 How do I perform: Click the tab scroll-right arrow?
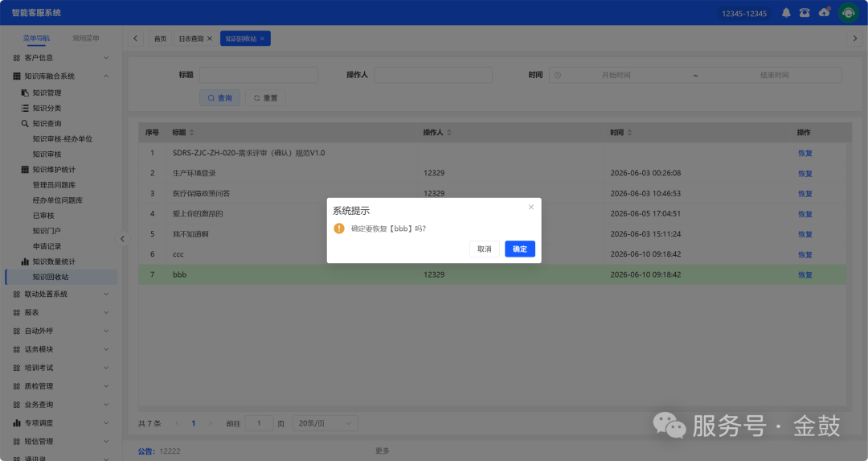coord(854,39)
